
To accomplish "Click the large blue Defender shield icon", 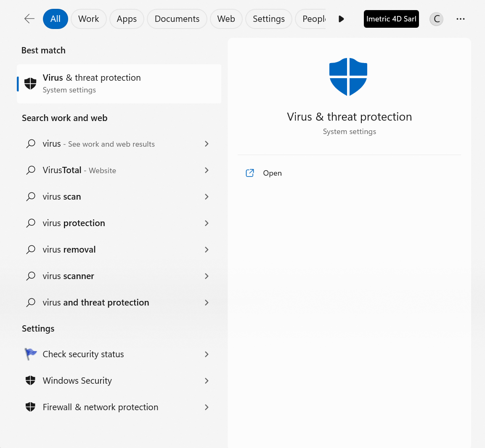I will click(x=348, y=76).
